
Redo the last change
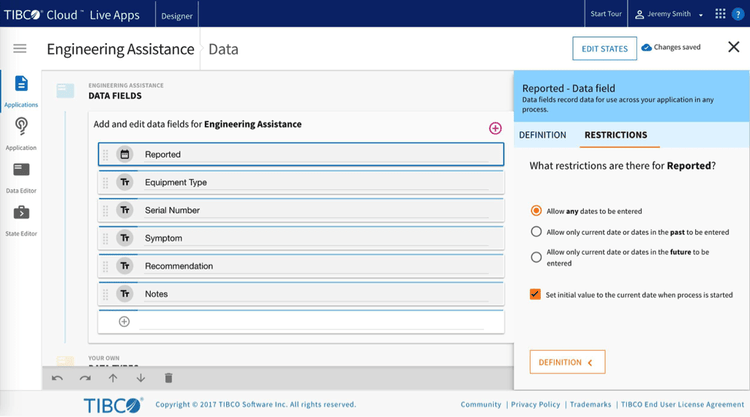[x=85, y=378]
